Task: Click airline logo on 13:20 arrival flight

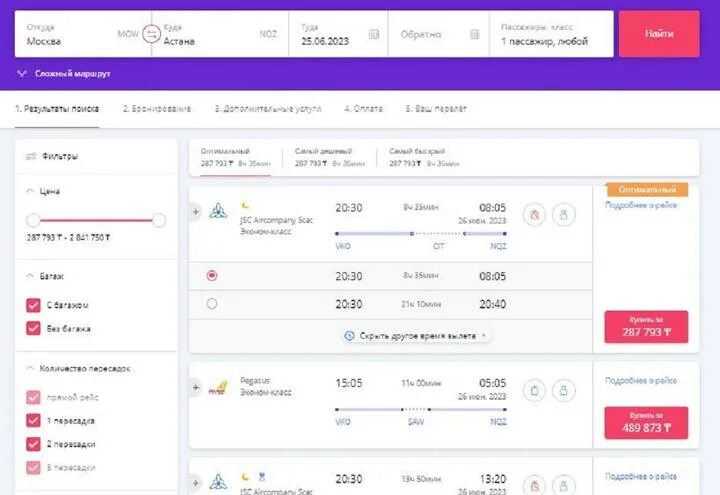Action: (x=218, y=482)
